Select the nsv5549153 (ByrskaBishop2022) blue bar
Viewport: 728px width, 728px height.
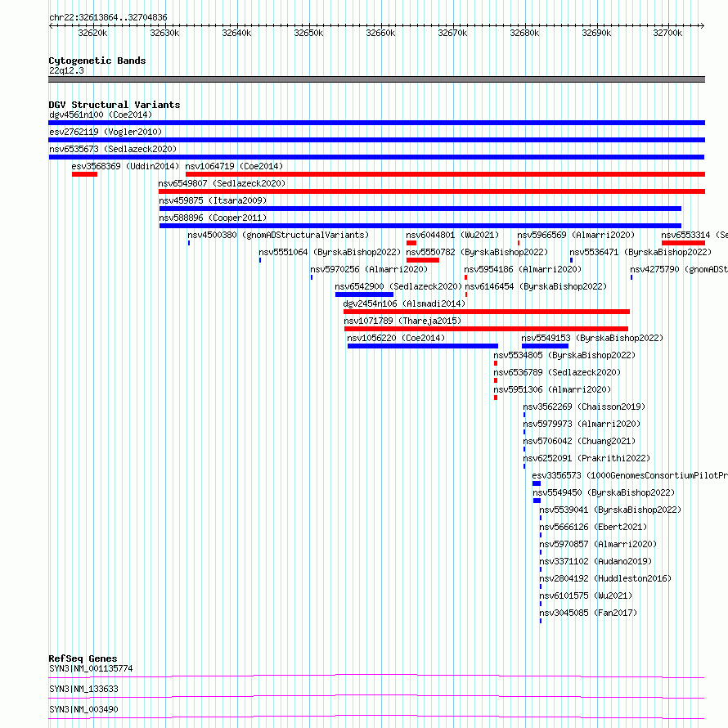(545, 346)
